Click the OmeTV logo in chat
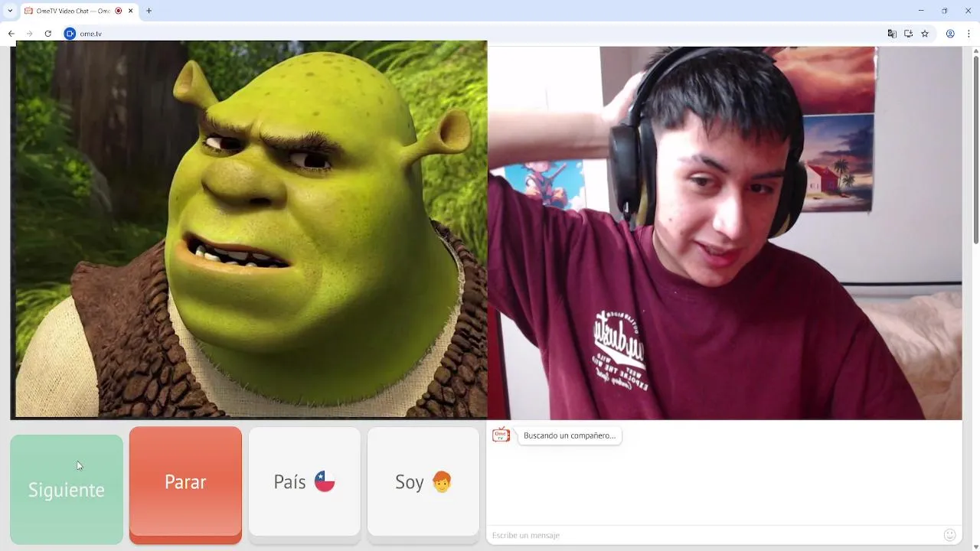Screen dimensions: 980x551 tap(501, 435)
